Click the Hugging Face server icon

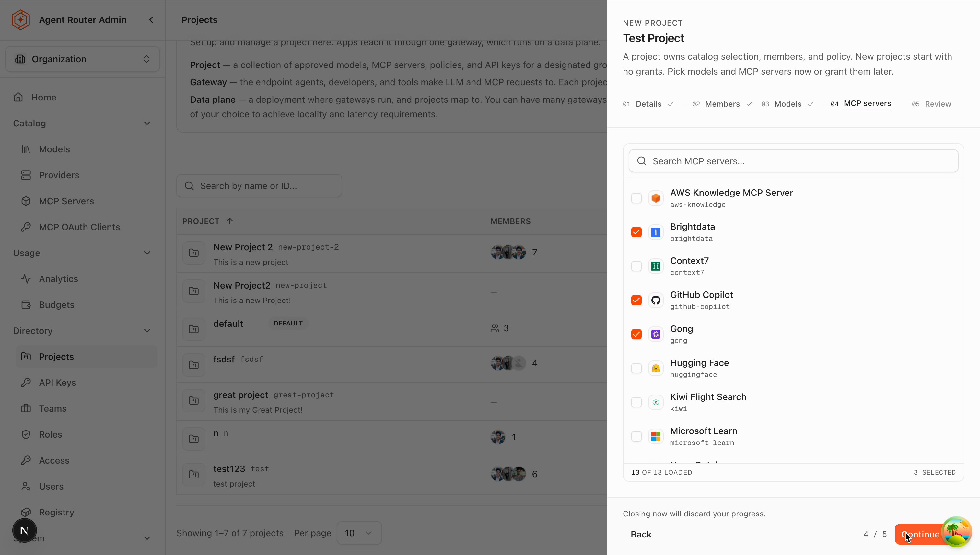656,368
